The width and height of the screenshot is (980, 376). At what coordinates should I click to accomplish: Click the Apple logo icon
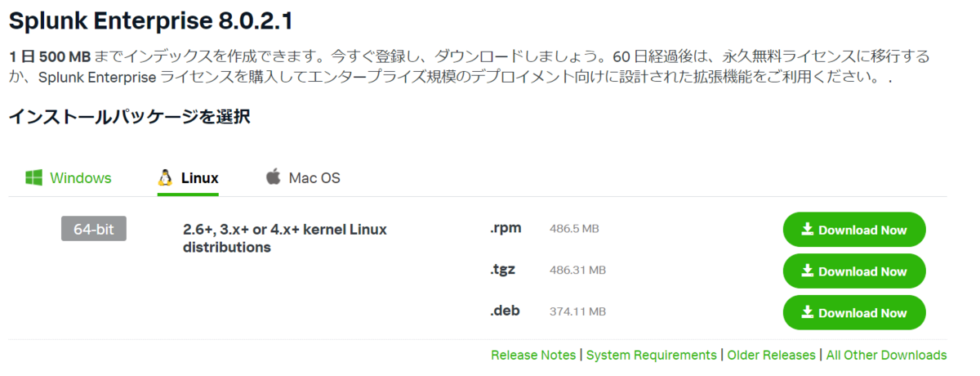[x=273, y=177]
